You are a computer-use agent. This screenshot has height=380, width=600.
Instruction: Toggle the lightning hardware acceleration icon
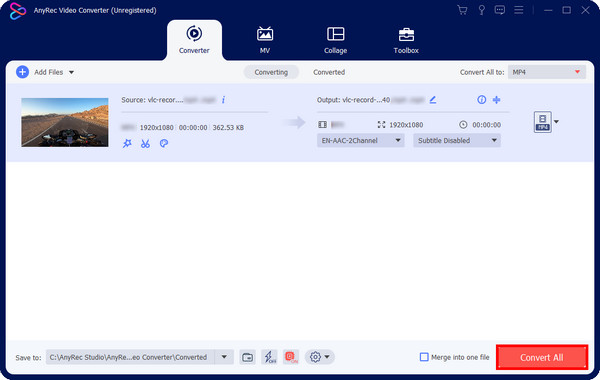pyautogui.click(x=270, y=357)
